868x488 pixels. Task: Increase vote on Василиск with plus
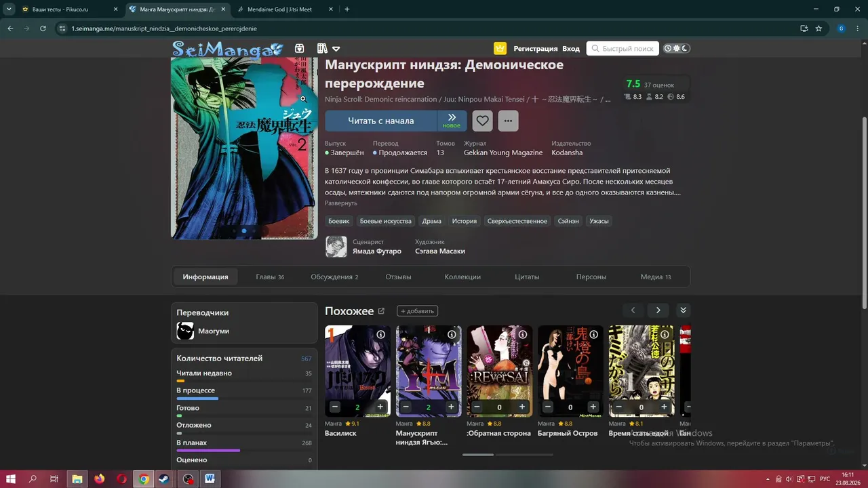point(380,407)
